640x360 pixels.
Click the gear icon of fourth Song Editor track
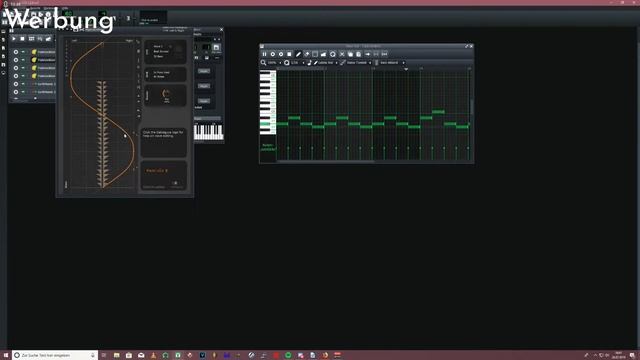pyautogui.click(x=16, y=76)
